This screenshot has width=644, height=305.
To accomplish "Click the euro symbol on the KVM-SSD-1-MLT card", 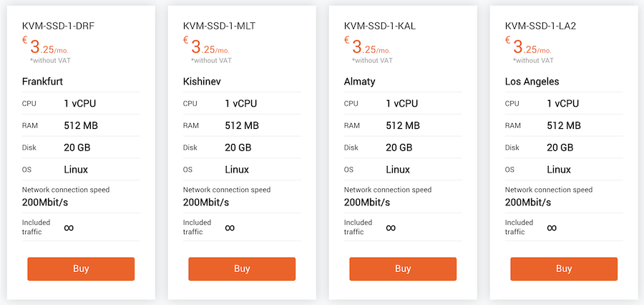I will [186, 40].
